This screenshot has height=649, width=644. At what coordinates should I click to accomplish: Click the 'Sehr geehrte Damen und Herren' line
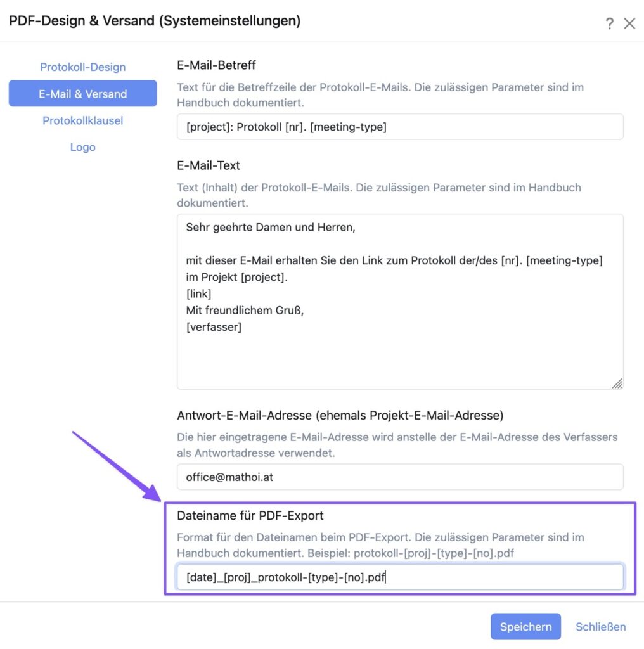[x=271, y=228]
